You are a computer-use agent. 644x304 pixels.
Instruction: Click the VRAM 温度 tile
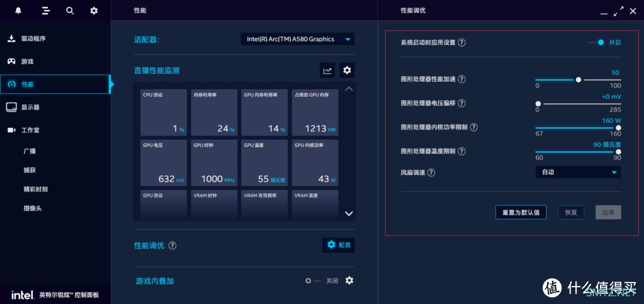pyautogui.click(x=315, y=204)
